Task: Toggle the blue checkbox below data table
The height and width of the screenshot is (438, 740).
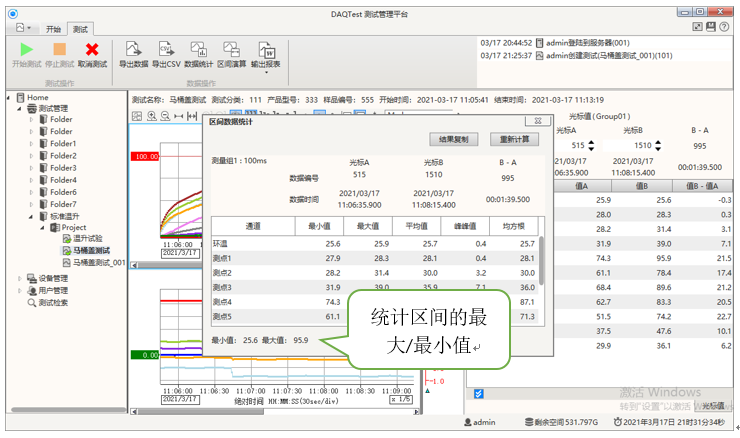Action: (x=480, y=394)
